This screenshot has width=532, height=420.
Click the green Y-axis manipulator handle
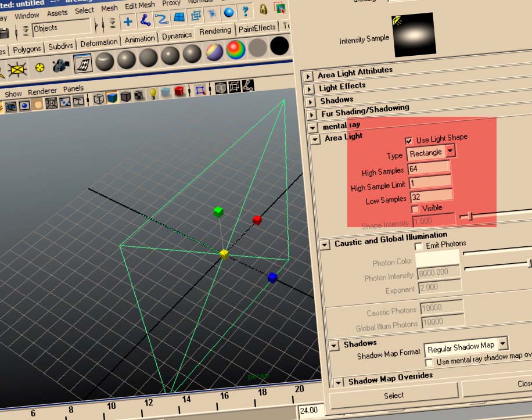[x=218, y=211]
